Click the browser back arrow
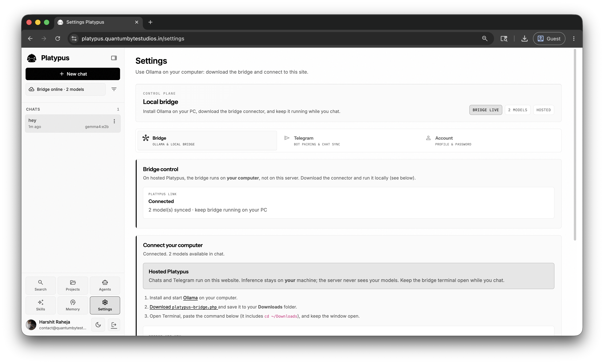This screenshot has width=604, height=364. click(x=30, y=39)
